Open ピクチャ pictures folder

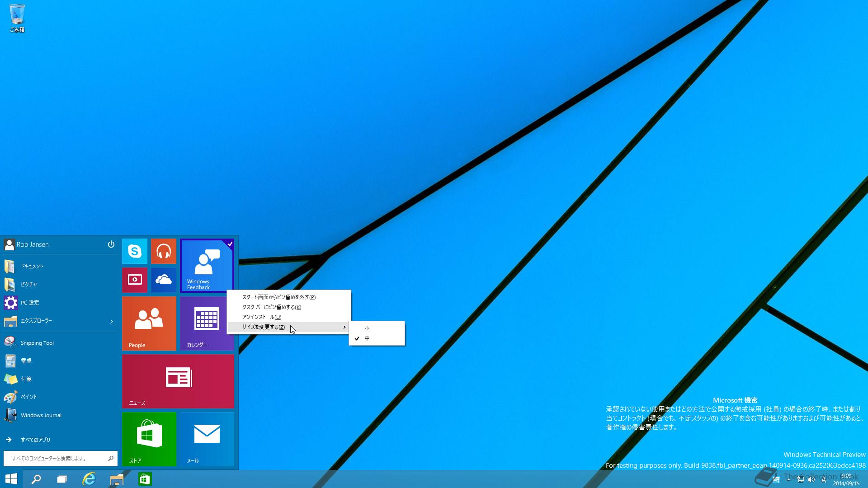(60, 284)
